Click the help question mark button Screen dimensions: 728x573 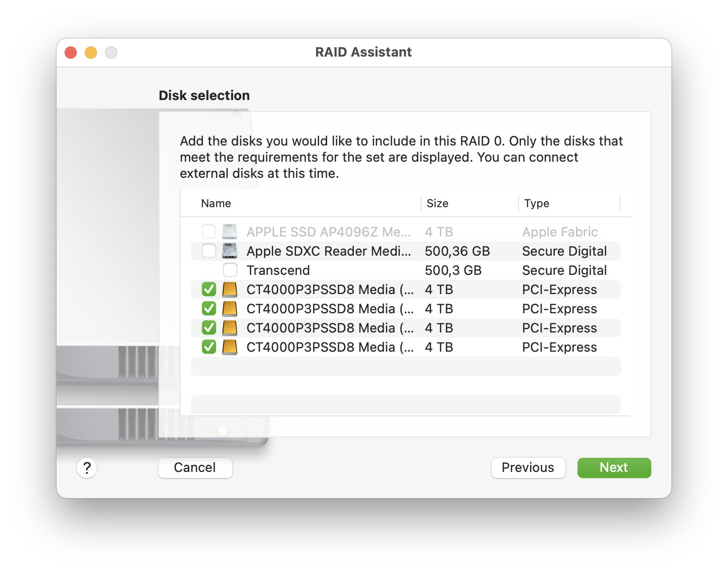[87, 468]
